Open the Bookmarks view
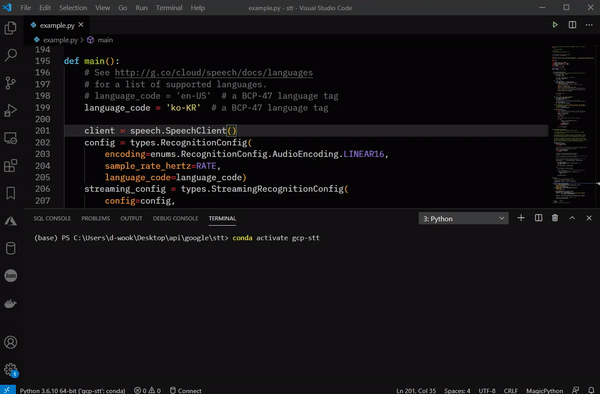This screenshot has height=394, width=600. (x=11, y=193)
